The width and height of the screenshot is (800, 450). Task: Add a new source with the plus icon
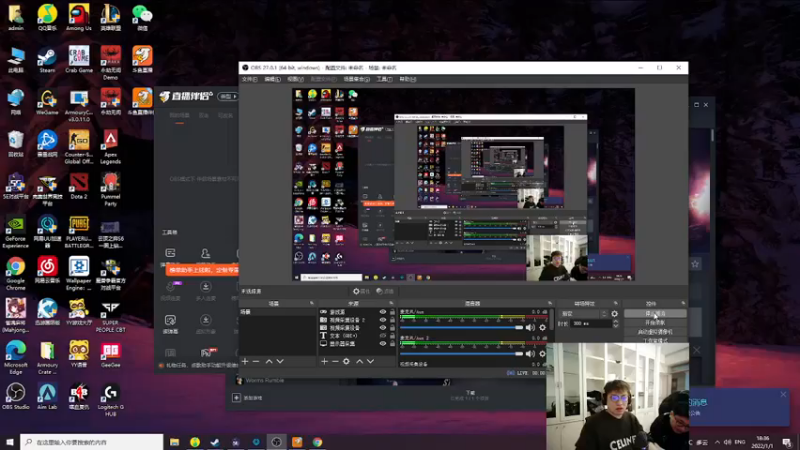[324, 361]
